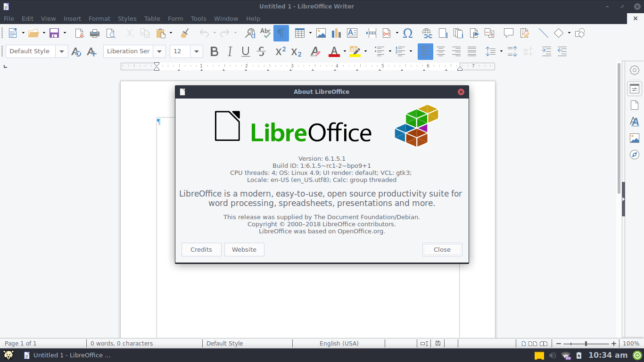Click the Print icon in toolbar
Image resolution: width=644 pixels, height=362 pixels.
click(95, 33)
